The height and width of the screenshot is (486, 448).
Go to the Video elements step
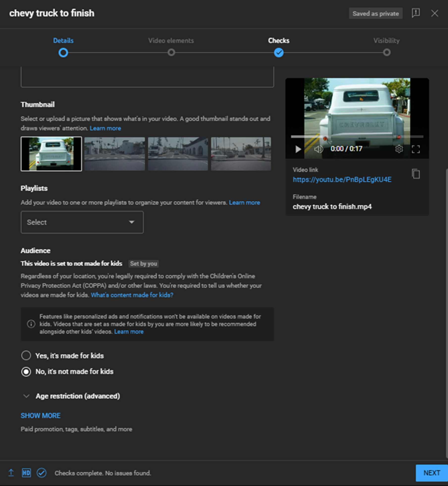[x=171, y=52]
